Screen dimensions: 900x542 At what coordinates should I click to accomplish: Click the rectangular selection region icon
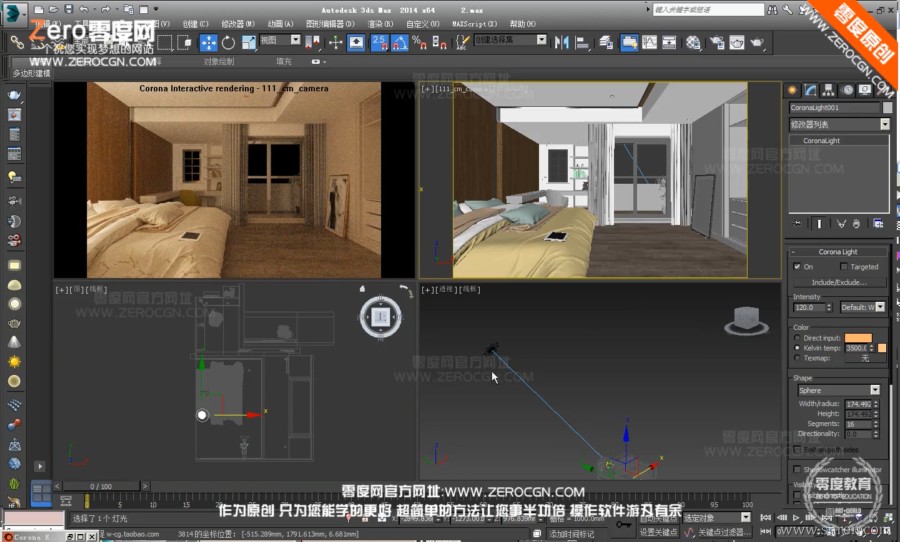click(x=165, y=42)
